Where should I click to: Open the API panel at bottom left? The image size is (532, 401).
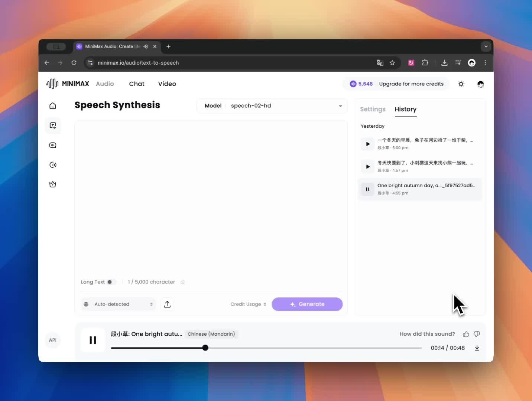point(53,340)
